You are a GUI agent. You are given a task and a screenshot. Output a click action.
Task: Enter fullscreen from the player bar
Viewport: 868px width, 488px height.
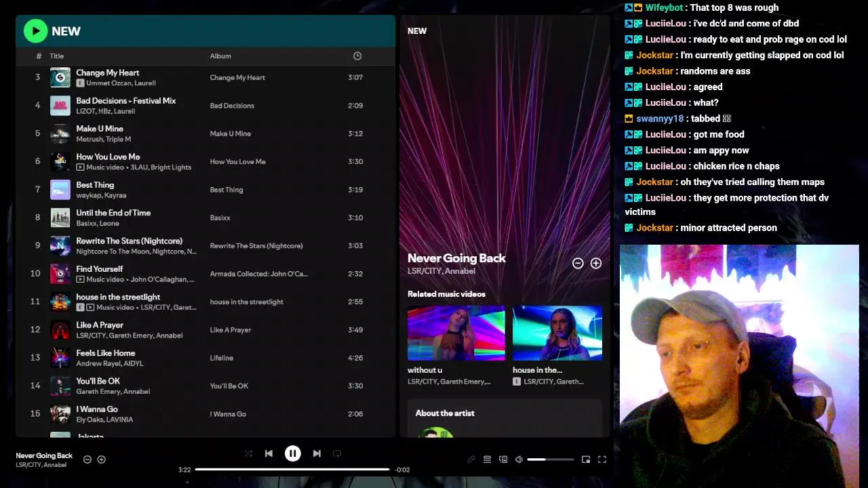click(602, 460)
